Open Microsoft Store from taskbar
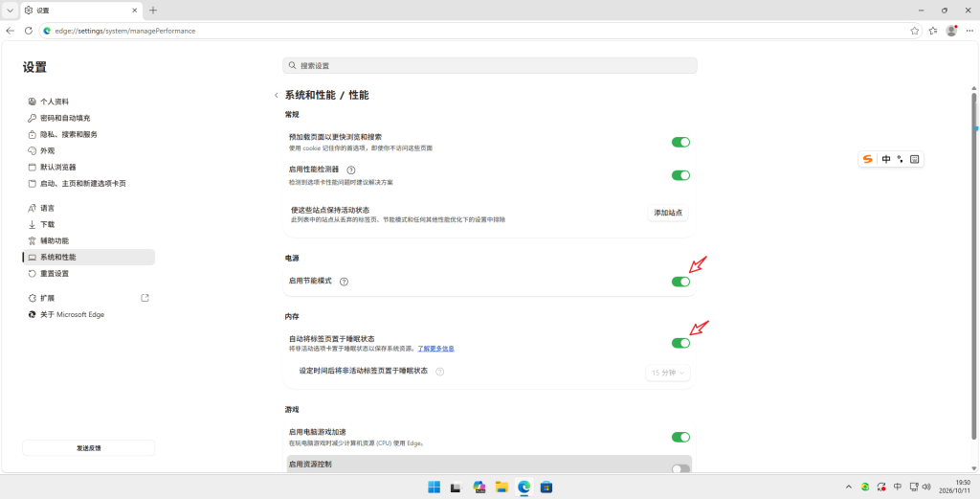 (546, 487)
